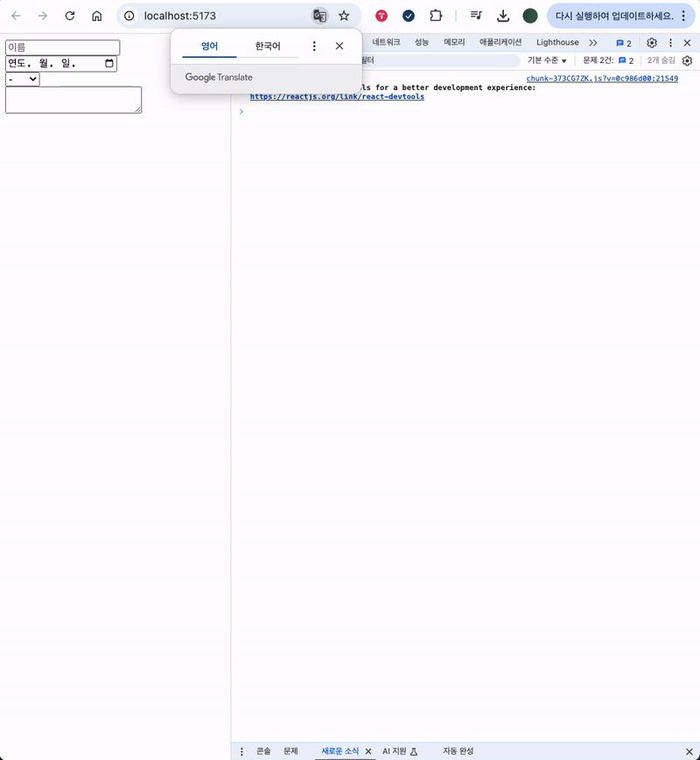This screenshot has height=760, width=700.
Task: Click the empty textarea
Action: (73, 100)
